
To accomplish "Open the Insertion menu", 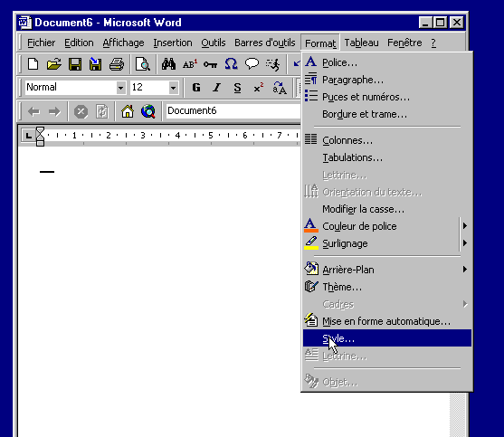I will pos(173,43).
